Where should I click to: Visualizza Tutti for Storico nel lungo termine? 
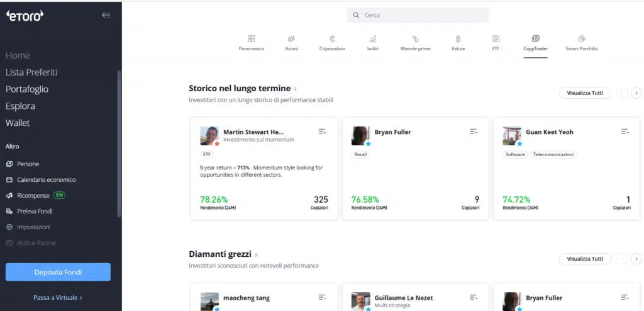point(585,93)
